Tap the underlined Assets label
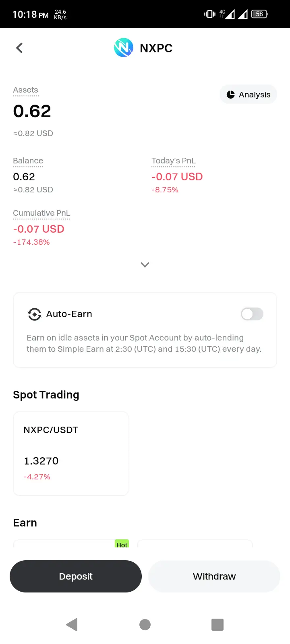The image size is (290, 644). pos(25,90)
